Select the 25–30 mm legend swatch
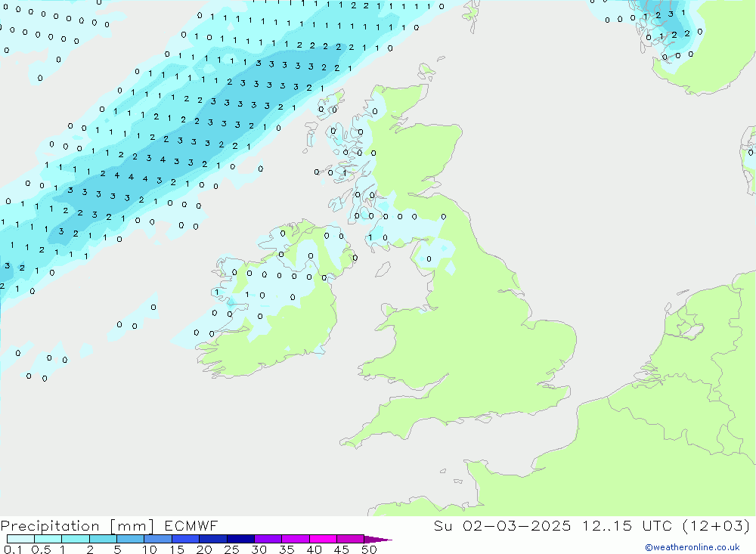756x554 pixels. tap(240, 539)
